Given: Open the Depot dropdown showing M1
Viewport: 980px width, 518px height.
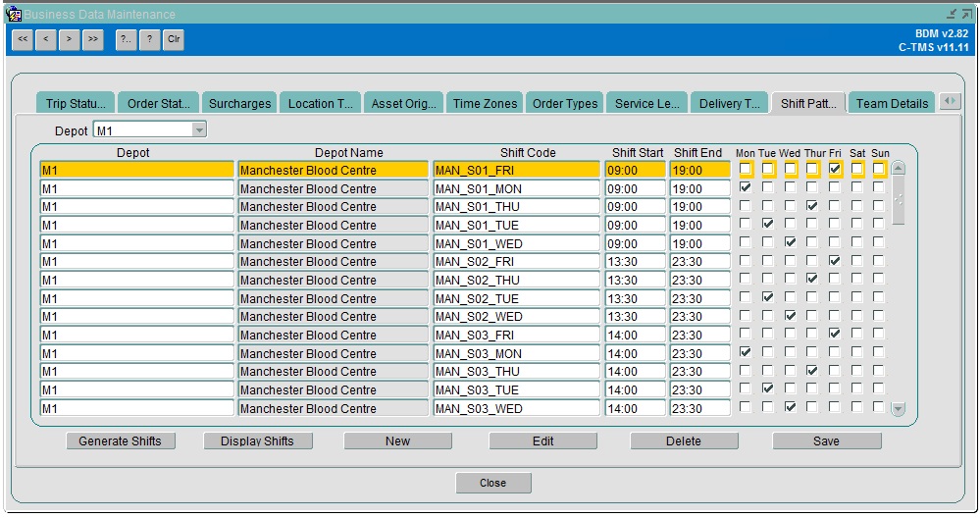Looking at the screenshot, I should [199, 129].
